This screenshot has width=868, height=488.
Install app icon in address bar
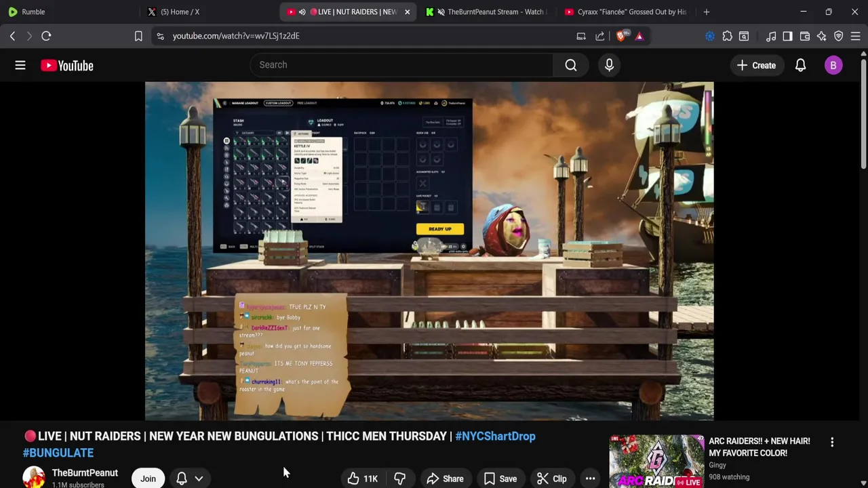point(581,36)
